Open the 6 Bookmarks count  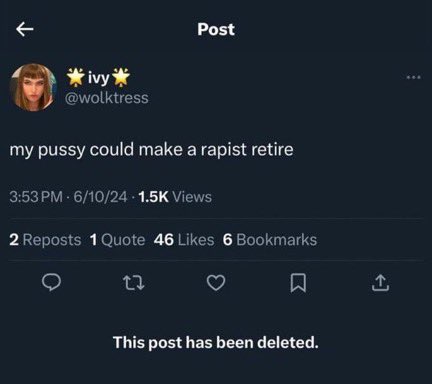tap(270, 240)
